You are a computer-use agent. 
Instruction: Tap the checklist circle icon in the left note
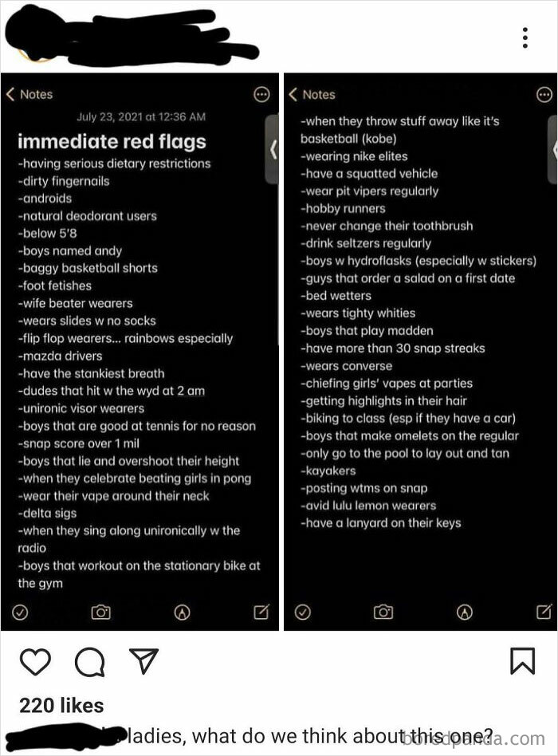[x=22, y=613]
